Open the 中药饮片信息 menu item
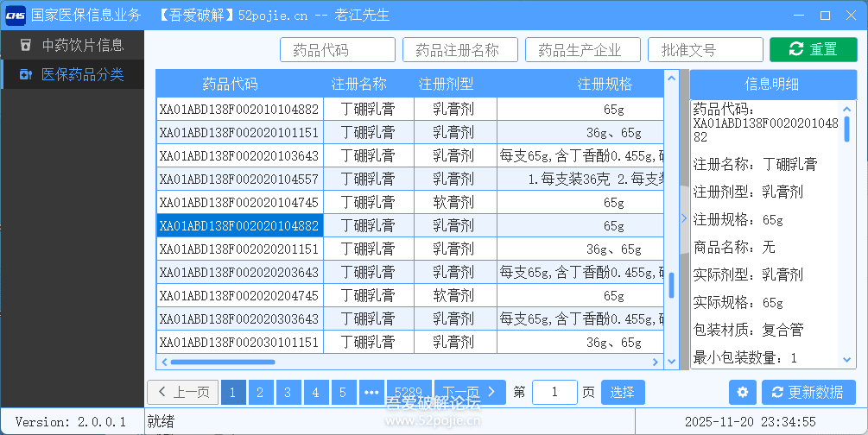This screenshot has width=868, height=435. tap(82, 45)
